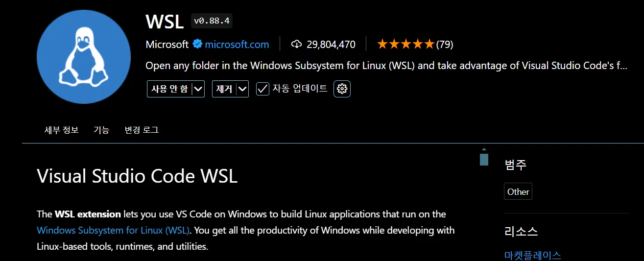This screenshot has height=261, width=644.
Task: Click the (79) review count
Action: tap(445, 44)
